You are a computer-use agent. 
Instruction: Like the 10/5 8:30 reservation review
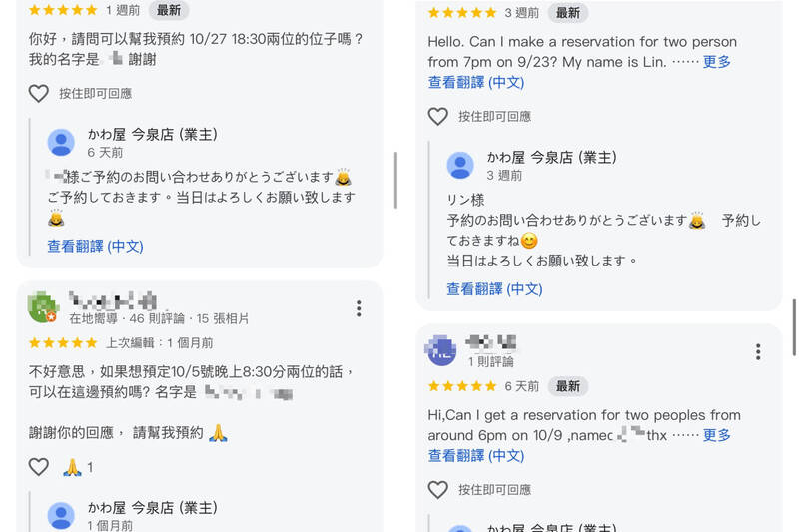click(x=38, y=467)
